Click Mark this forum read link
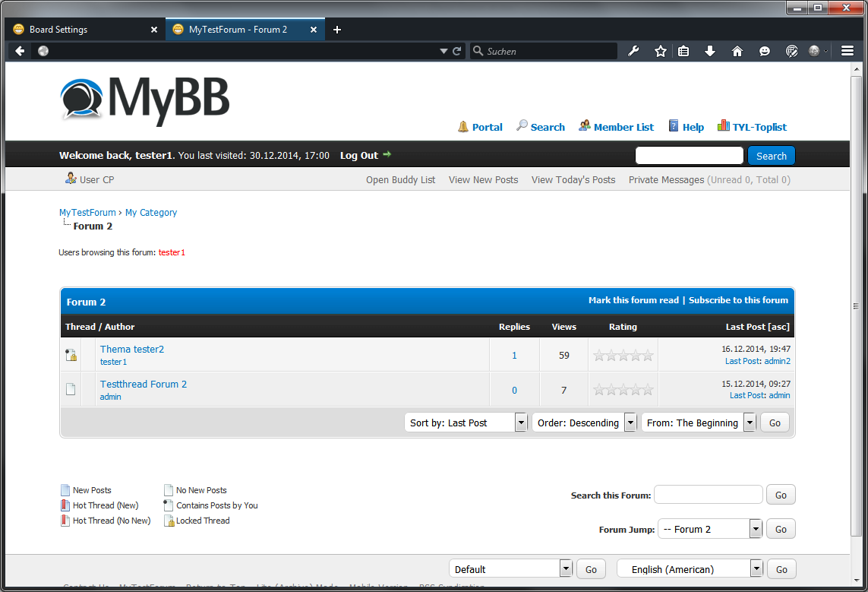Screen dimensions: 868x592 coord(633,300)
